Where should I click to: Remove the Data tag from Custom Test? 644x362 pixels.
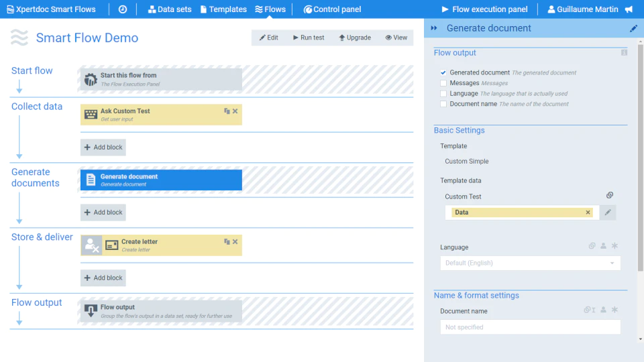tap(588, 213)
